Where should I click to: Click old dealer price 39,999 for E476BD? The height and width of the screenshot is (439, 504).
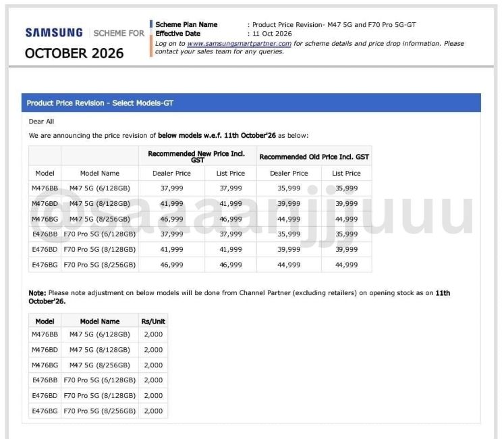(289, 249)
